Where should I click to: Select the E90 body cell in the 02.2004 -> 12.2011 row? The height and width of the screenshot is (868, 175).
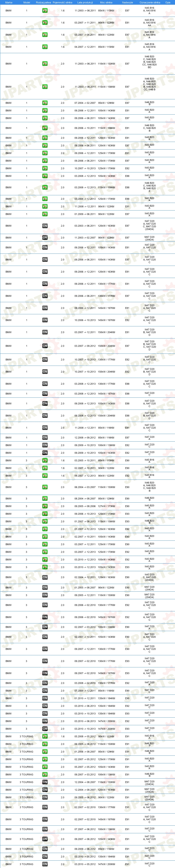[x=127, y=577]
